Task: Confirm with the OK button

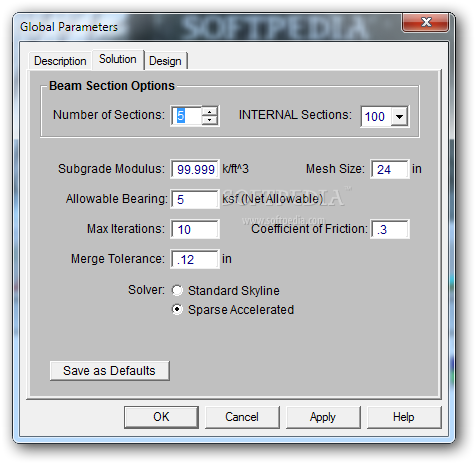Action: coord(161,417)
